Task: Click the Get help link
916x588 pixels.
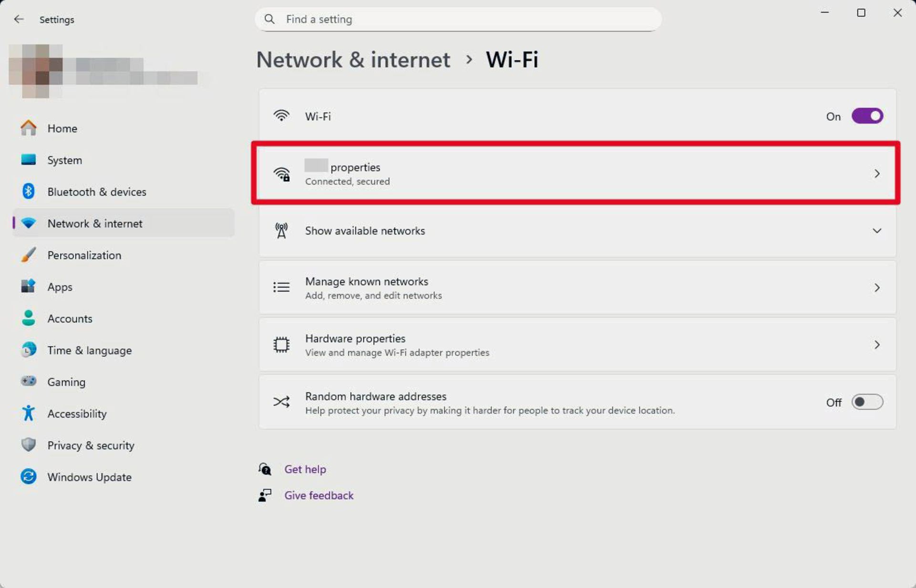Action: (x=305, y=469)
